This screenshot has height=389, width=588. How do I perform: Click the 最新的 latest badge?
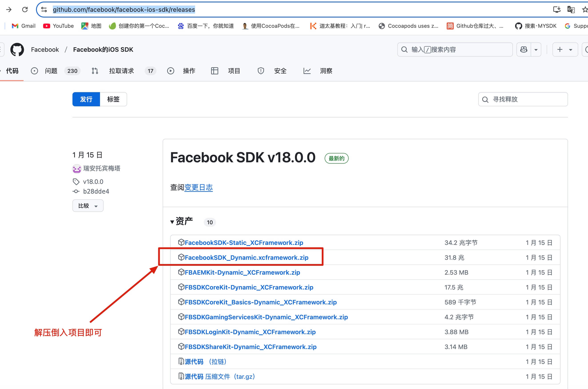(x=336, y=159)
